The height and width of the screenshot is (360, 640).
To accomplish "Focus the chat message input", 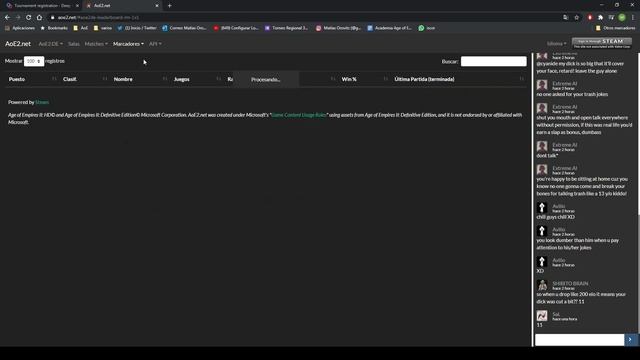I will click(580, 340).
